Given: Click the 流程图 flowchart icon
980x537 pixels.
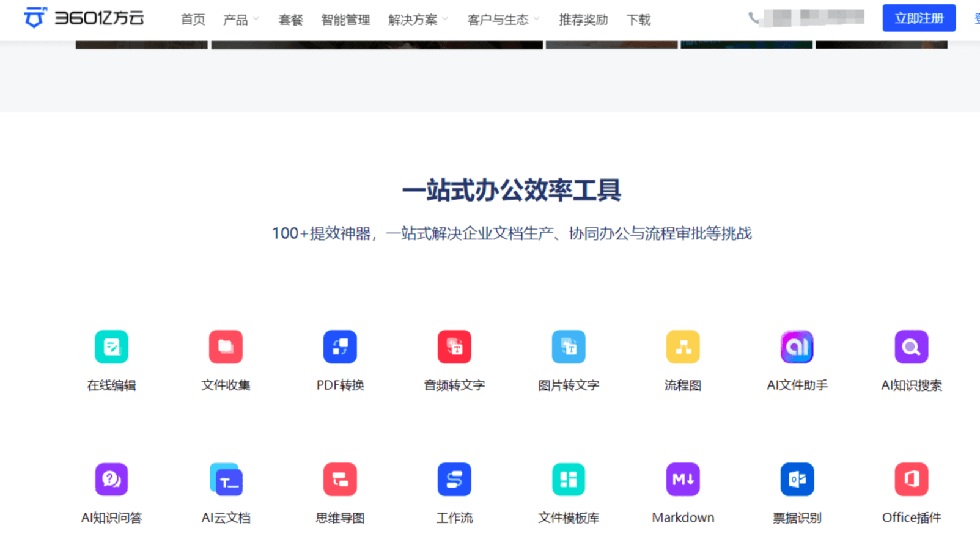Looking at the screenshot, I should tap(683, 347).
